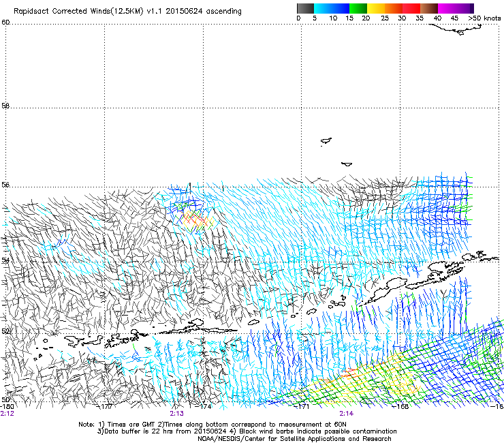Viewport: 504px width, 443px height.
Task: Click the 2:12 timestamp label
Action: coord(7,414)
